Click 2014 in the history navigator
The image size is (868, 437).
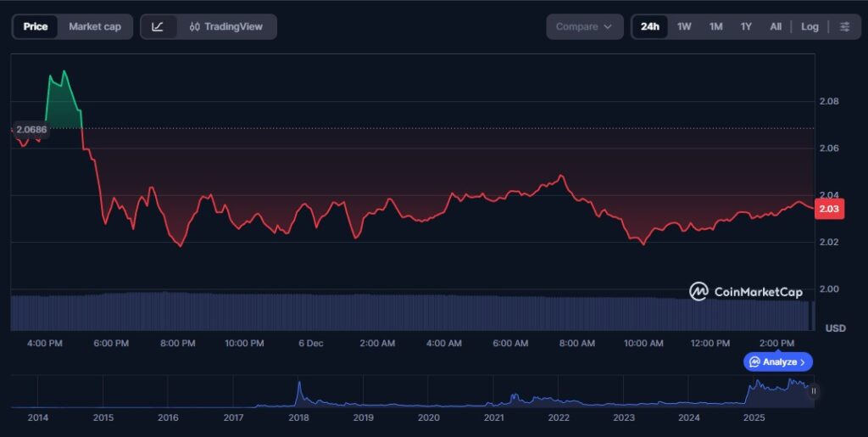[x=37, y=417]
